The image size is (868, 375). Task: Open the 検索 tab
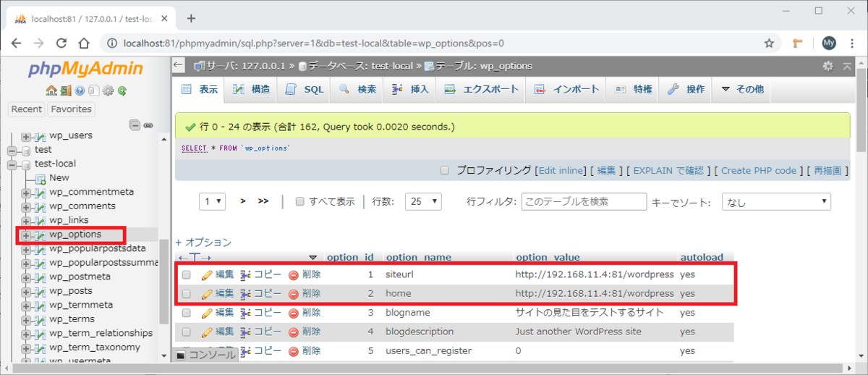357,89
